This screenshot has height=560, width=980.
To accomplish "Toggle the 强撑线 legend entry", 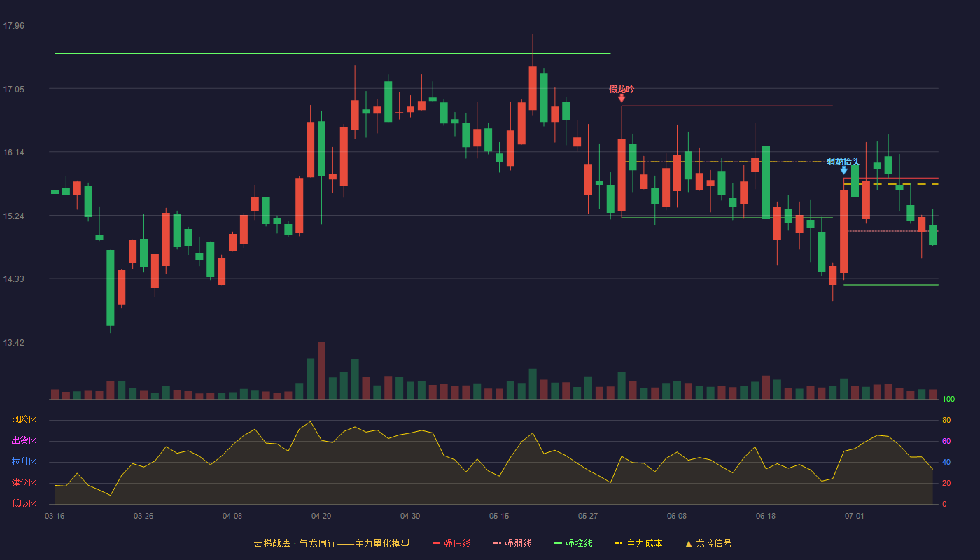I will pos(573,543).
